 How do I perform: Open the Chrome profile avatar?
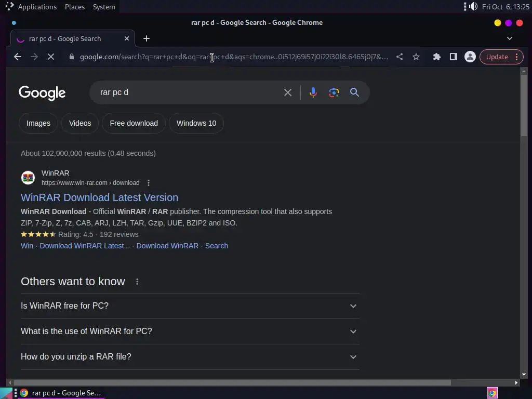point(470,57)
